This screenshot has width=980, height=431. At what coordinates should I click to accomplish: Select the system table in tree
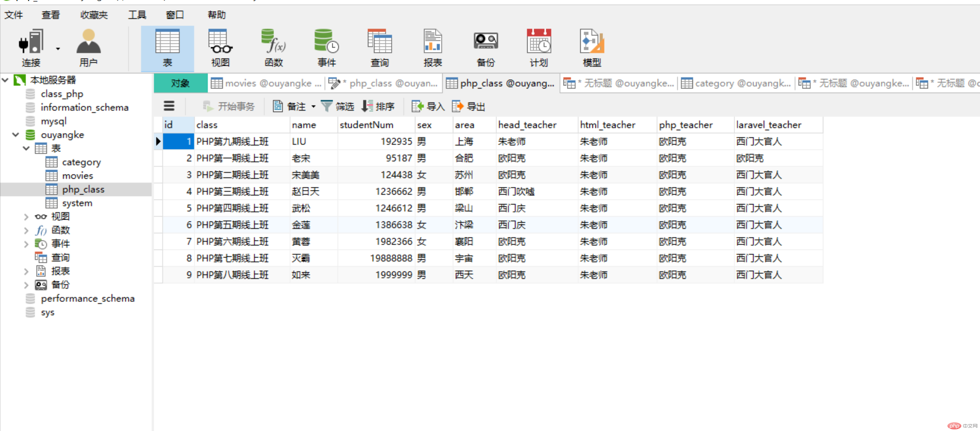(77, 203)
